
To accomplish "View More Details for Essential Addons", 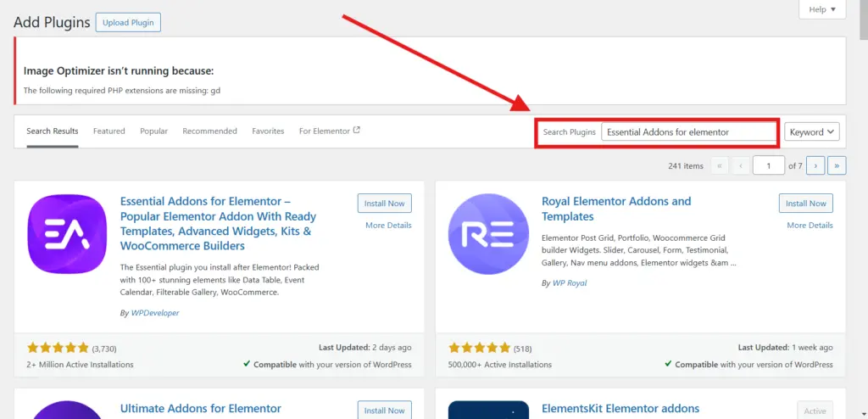I will point(388,225).
